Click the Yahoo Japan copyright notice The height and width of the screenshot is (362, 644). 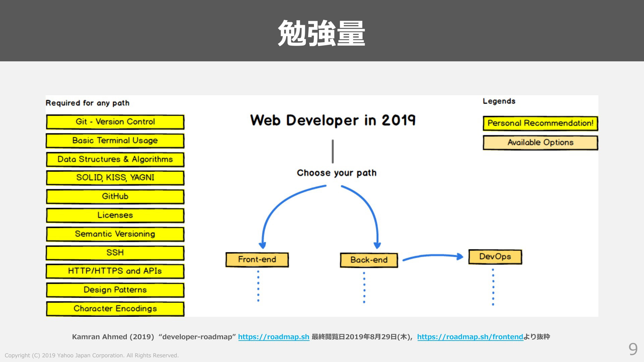tap(92, 355)
